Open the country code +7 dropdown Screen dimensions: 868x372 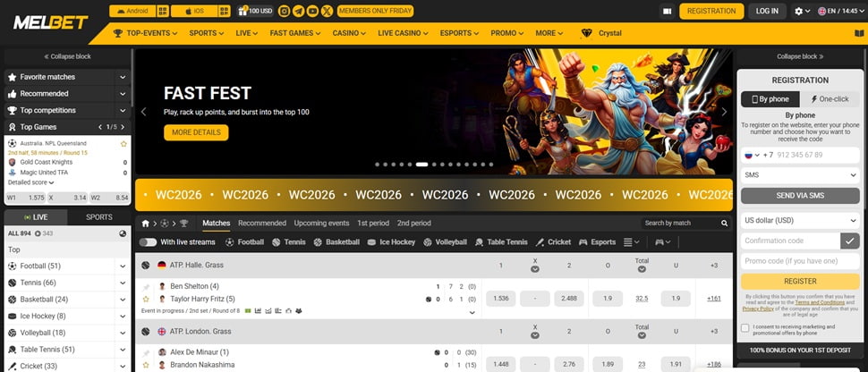point(758,155)
